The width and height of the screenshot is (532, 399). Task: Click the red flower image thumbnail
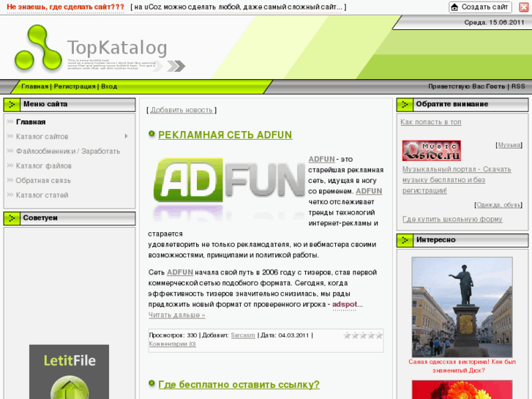tap(462, 389)
